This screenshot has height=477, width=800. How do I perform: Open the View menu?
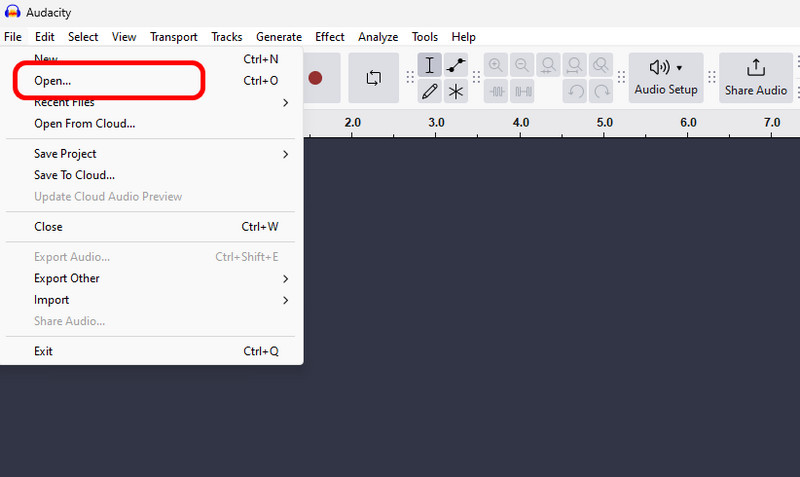(x=124, y=37)
